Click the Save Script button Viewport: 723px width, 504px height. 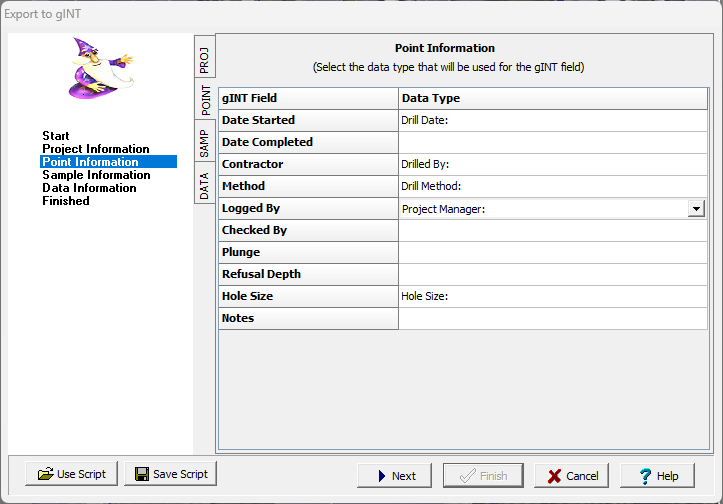click(170, 474)
